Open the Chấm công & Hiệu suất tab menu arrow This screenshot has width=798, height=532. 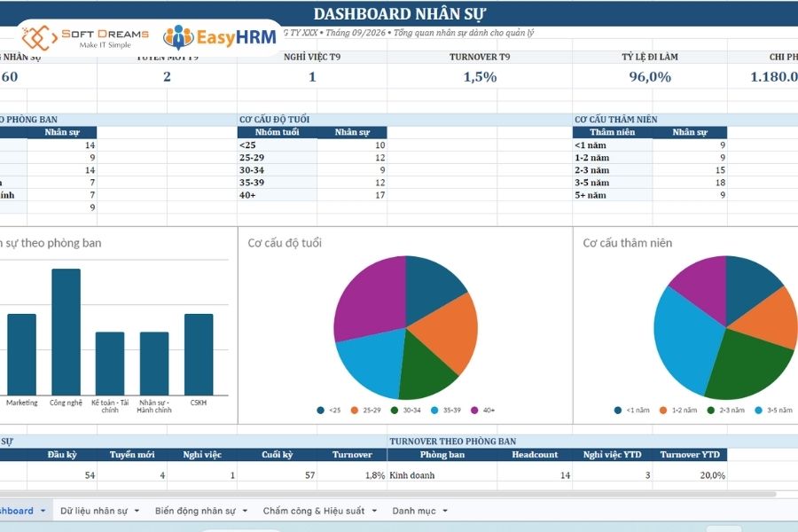[374, 511]
